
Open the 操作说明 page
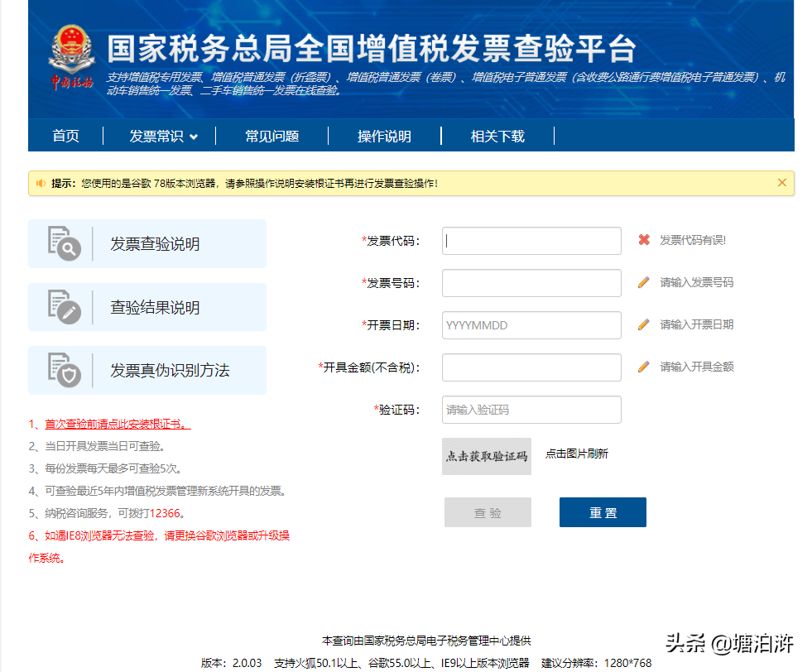[384, 136]
